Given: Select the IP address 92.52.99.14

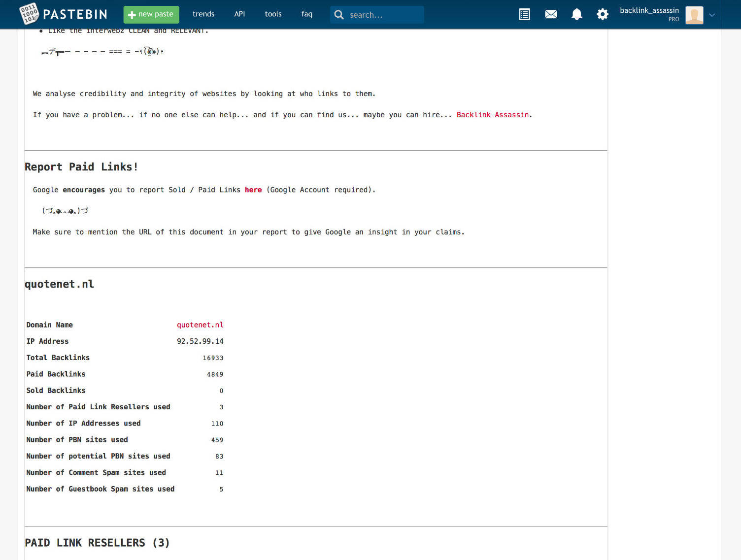Looking at the screenshot, I should (x=200, y=341).
